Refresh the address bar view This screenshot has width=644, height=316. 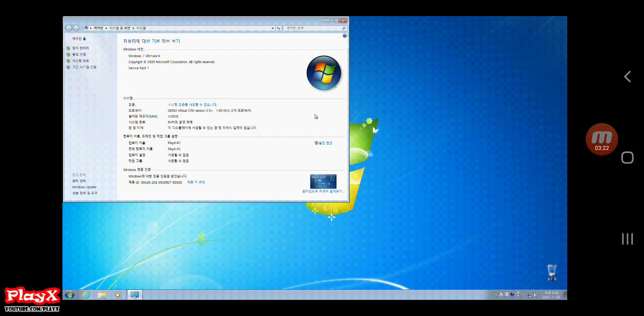279,28
